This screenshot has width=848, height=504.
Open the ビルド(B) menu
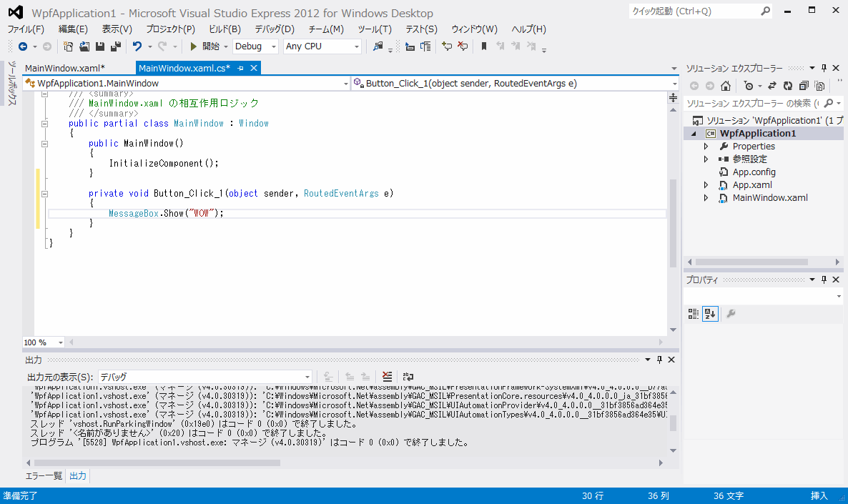coord(225,29)
